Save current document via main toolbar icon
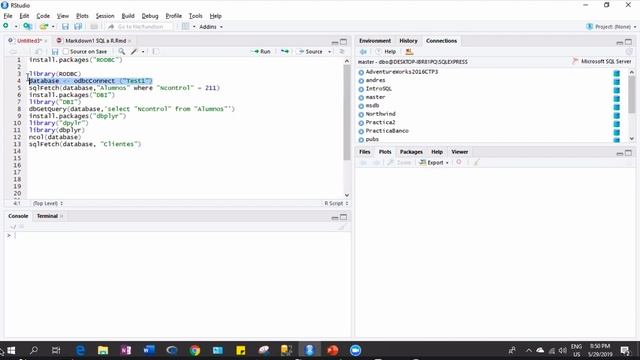The width and height of the screenshot is (640, 360). pyautogui.click(x=65, y=27)
